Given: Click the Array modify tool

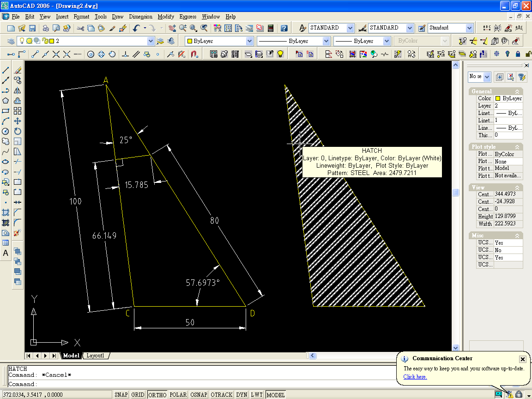Looking at the screenshot, I should click(x=18, y=111).
